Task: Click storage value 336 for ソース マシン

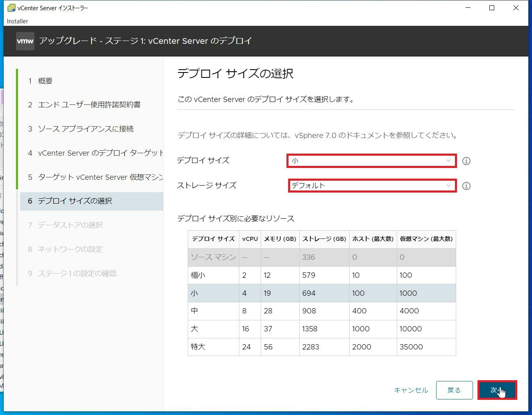Action: click(x=309, y=257)
